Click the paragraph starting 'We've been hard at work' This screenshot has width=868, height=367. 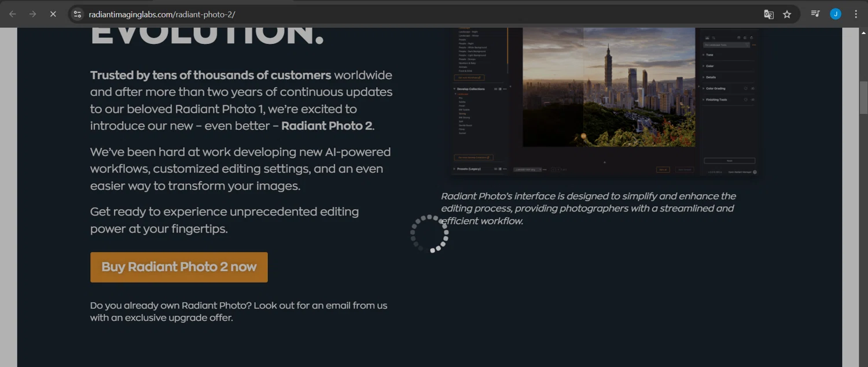240,169
